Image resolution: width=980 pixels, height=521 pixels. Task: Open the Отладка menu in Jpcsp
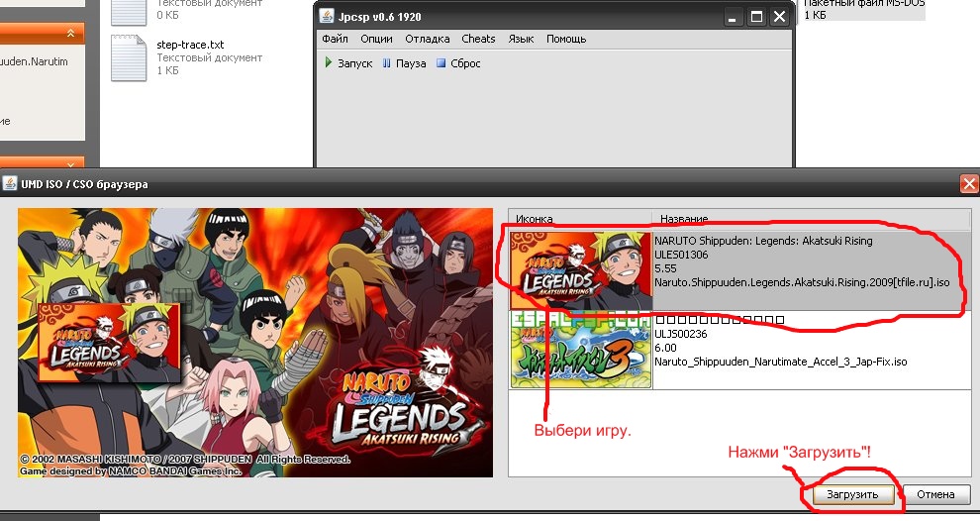pos(427,39)
